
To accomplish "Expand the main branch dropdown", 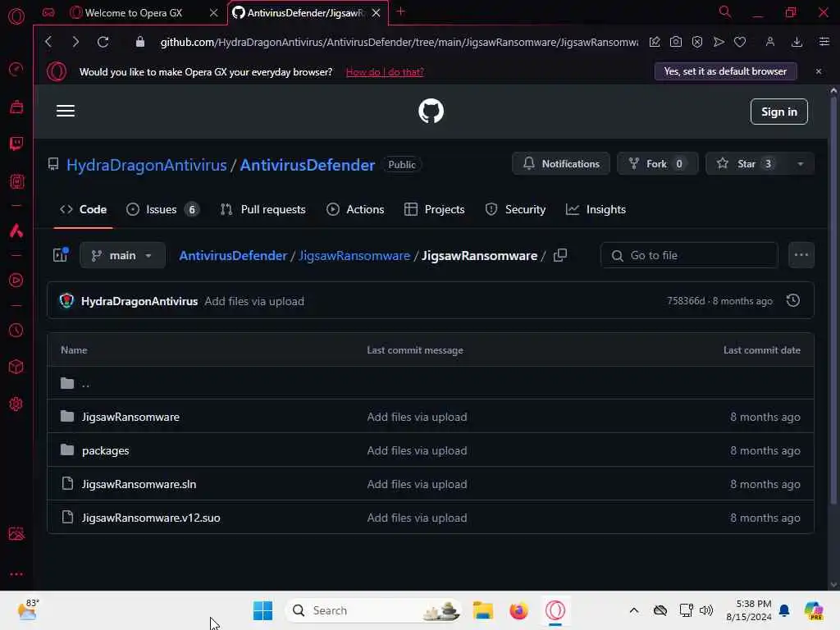I will point(122,256).
